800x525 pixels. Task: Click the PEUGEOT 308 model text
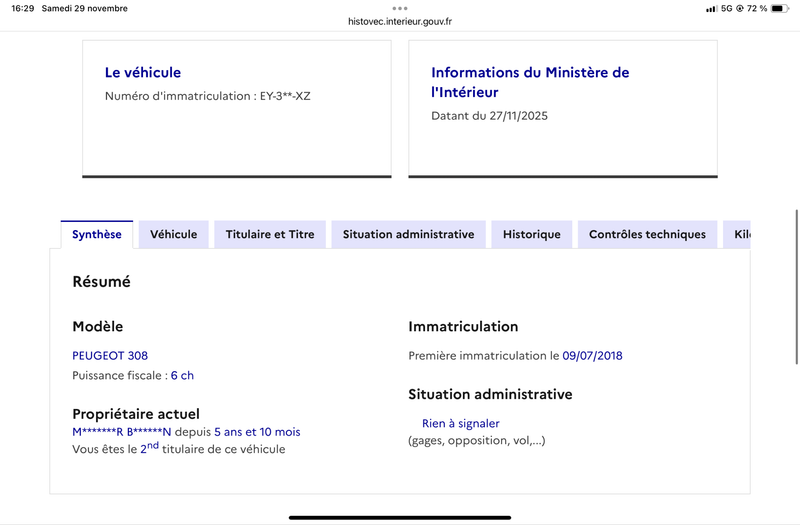click(x=110, y=355)
